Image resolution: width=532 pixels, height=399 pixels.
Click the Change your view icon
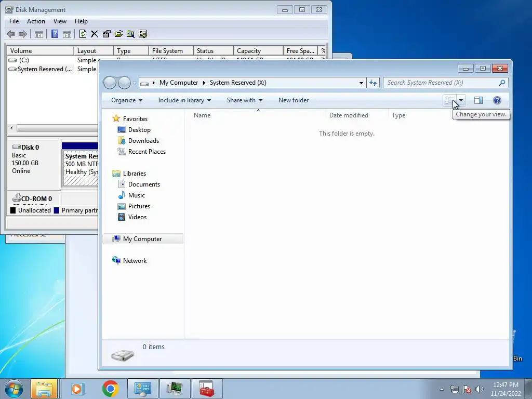pyautogui.click(x=449, y=100)
